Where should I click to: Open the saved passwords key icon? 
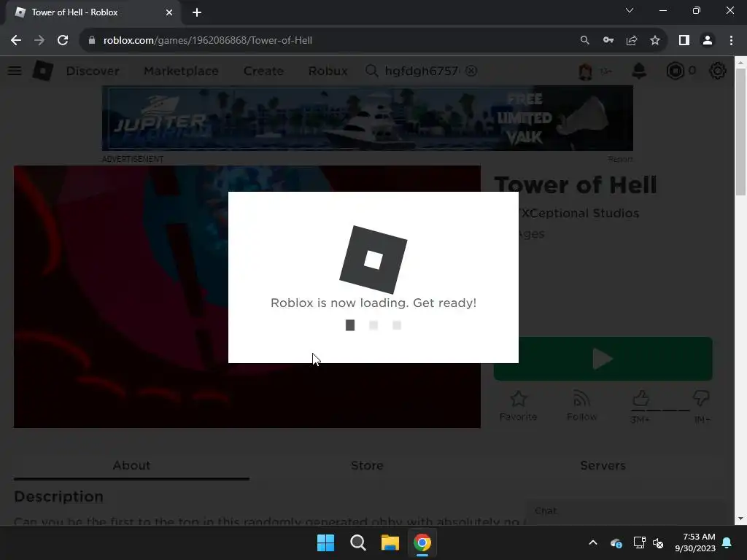click(608, 41)
